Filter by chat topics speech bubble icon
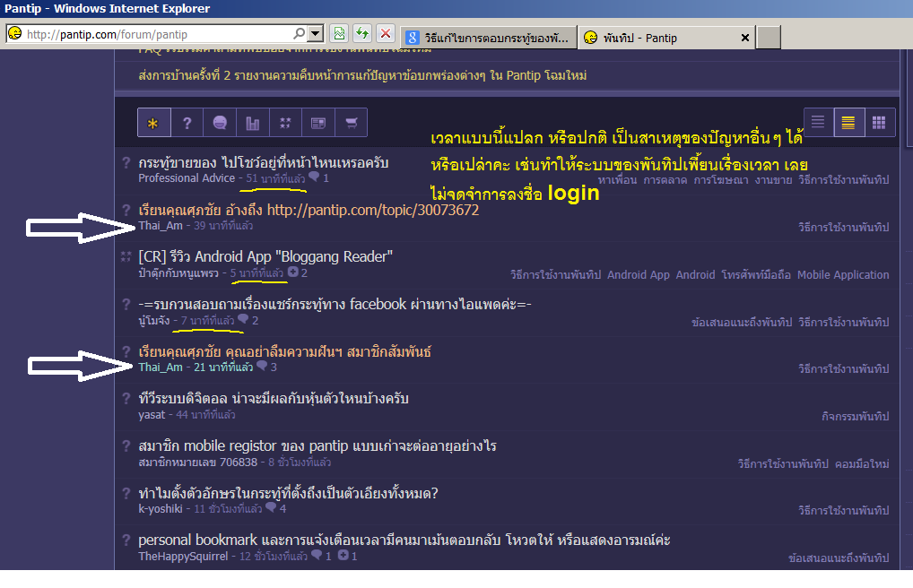 click(x=220, y=123)
